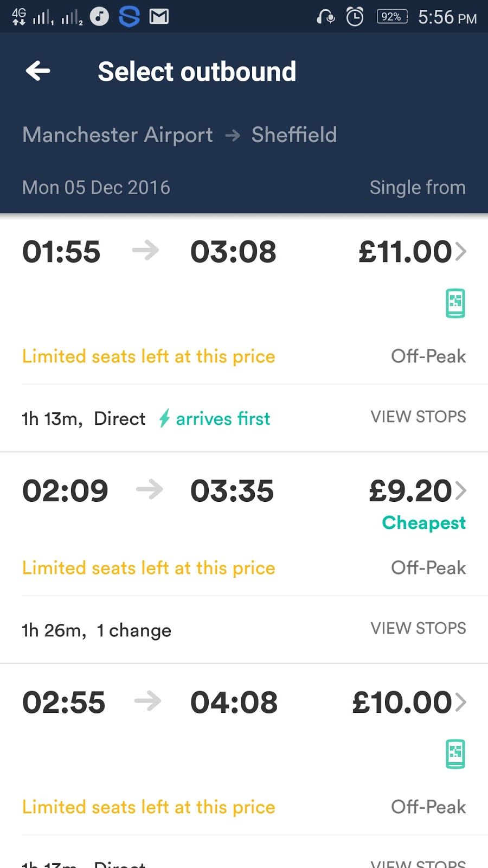Tap the Manchester Airport to Sheffield route
This screenshot has width=488, height=868.
[179, 135]
